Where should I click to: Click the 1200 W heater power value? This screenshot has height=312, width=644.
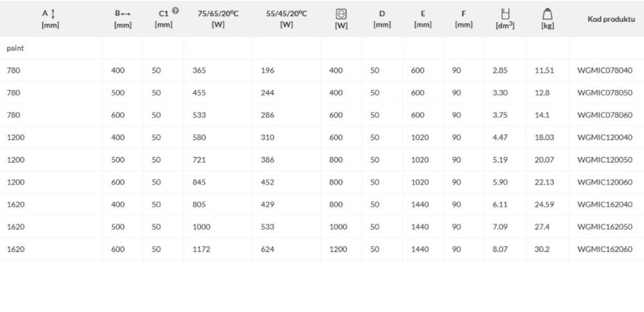[x=338, y=249]
